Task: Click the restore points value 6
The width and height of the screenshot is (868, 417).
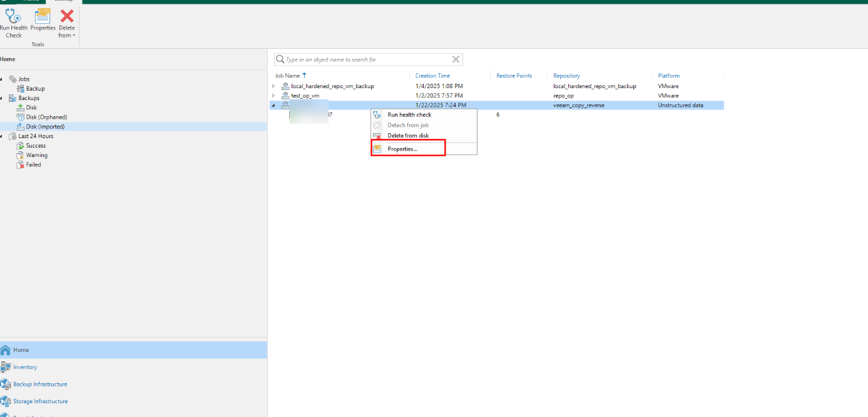Action: (x=498, y=115)
